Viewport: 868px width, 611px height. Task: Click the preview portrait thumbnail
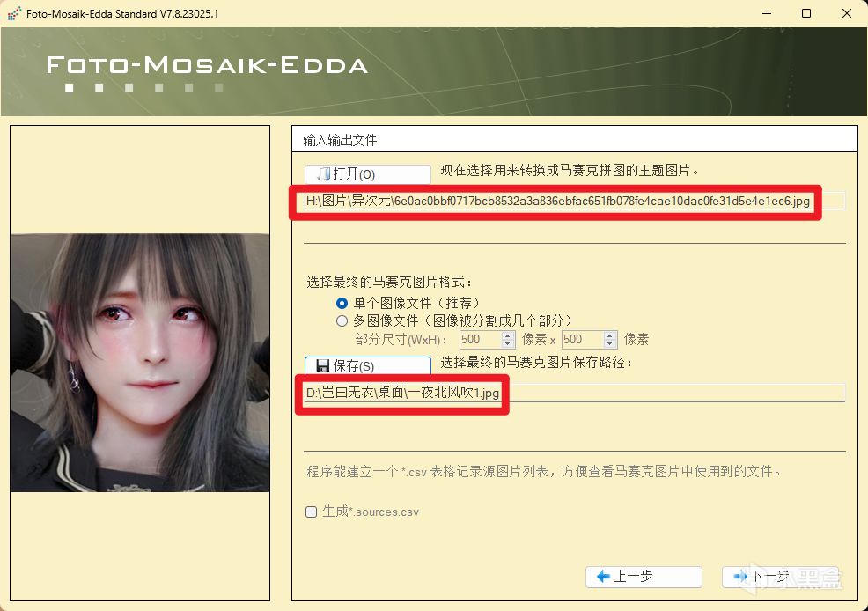[140, 363]
